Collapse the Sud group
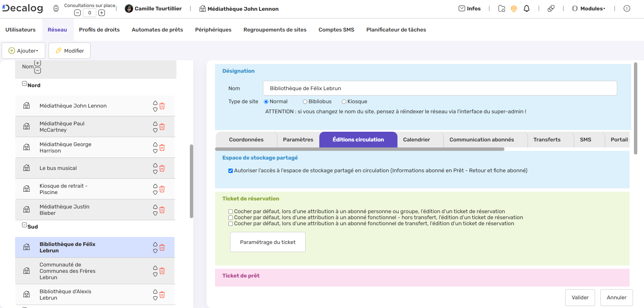 click(x=24, y=225)
